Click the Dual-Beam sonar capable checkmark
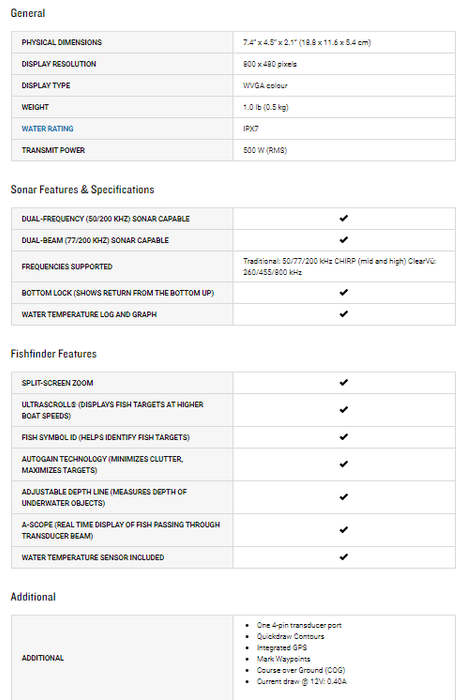This screenshot has height=700, width=466. point(343,240)
